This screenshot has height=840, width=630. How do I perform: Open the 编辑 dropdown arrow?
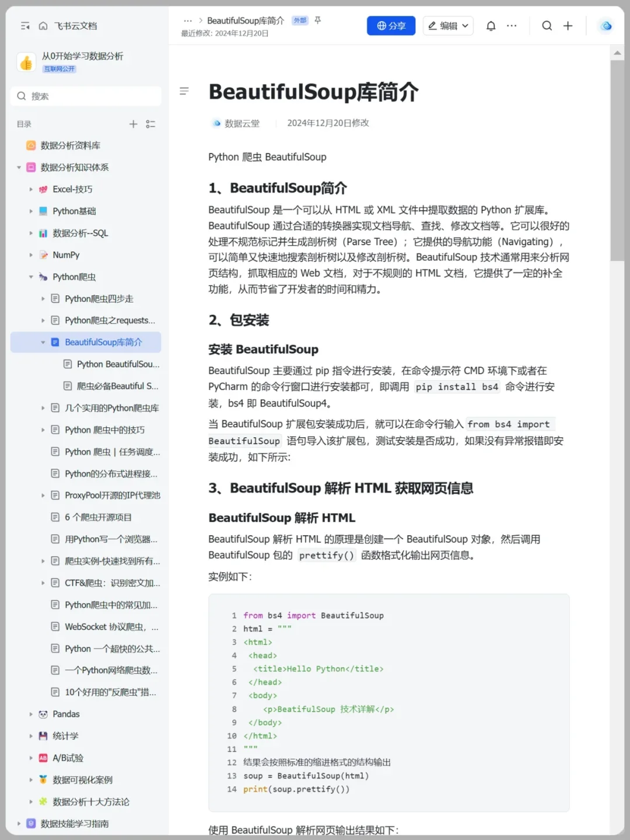click(464, 26)
